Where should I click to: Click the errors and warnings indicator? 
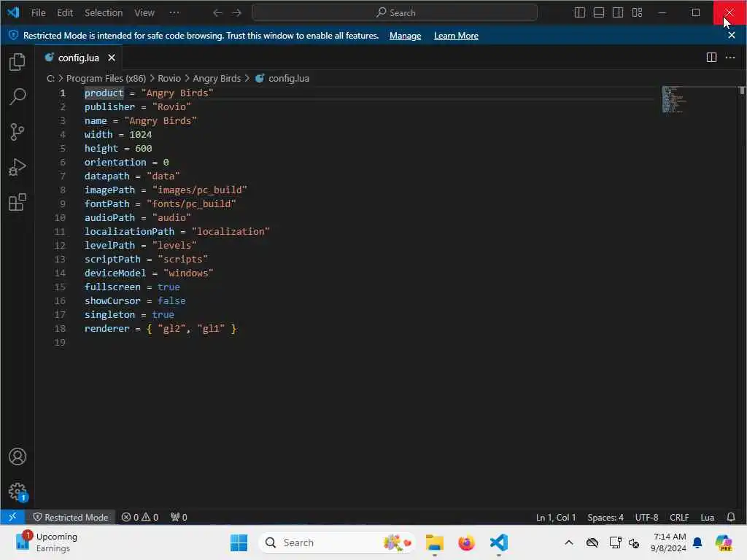tap(140, 517)
